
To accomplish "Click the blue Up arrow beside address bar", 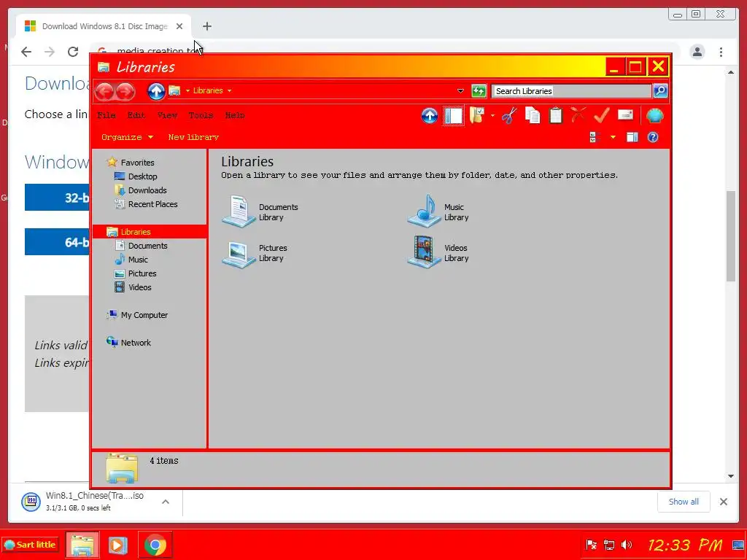I will click(156, 91).
